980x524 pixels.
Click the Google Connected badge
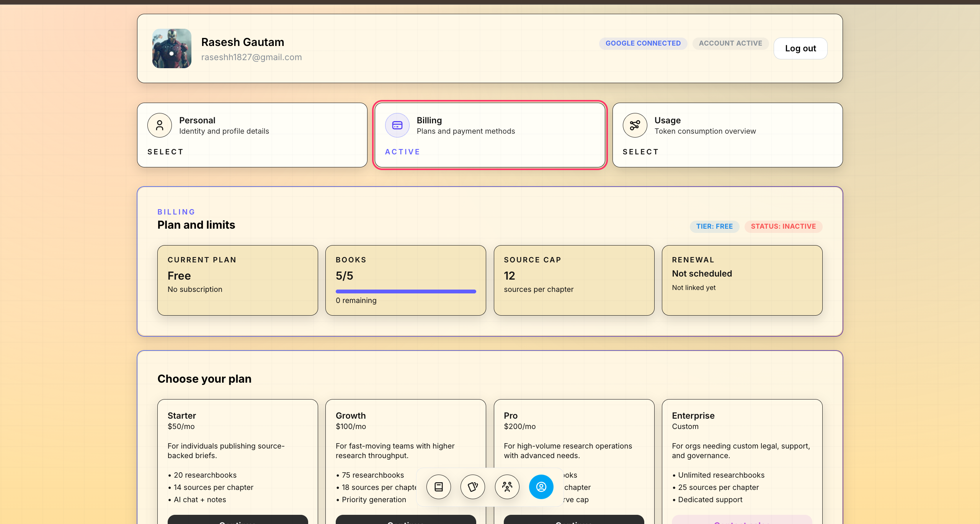643,43
